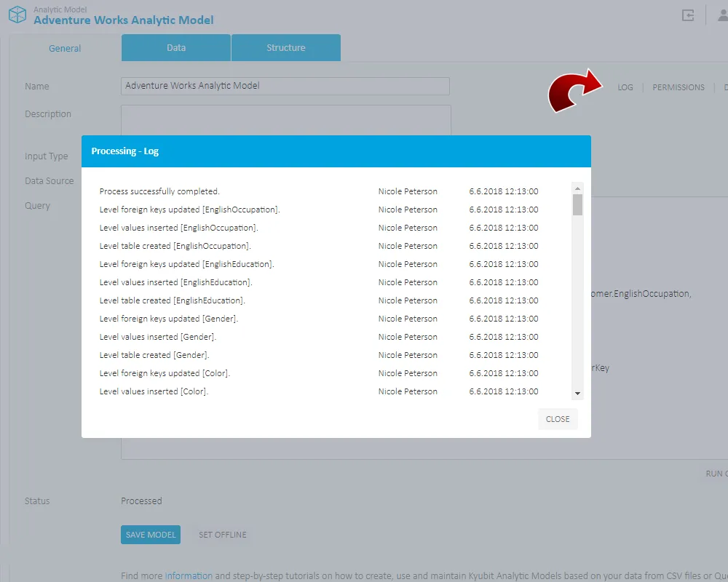Click scrollbar up arrow in log dialog

[577, 188]
